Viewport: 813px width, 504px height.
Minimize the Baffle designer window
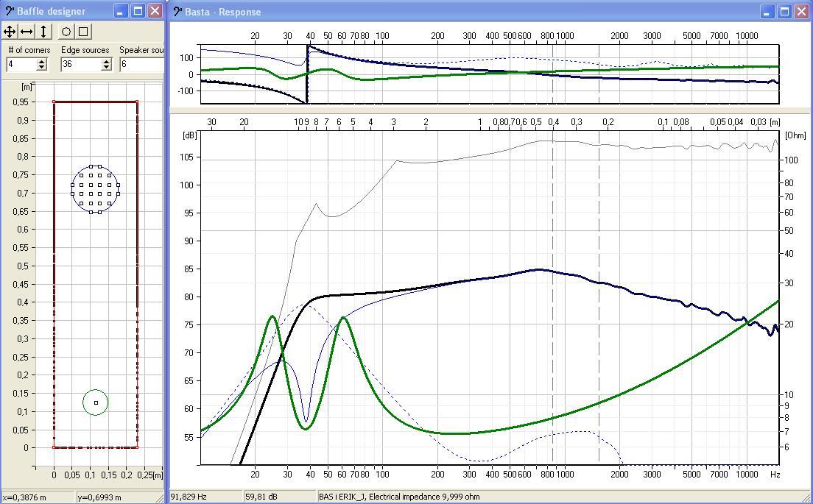point(122,11)
